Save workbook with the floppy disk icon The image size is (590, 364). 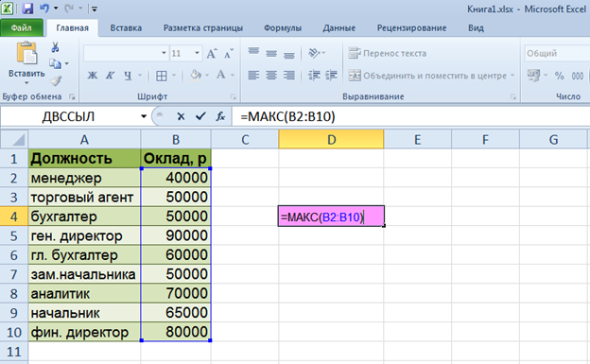point(27,9)
